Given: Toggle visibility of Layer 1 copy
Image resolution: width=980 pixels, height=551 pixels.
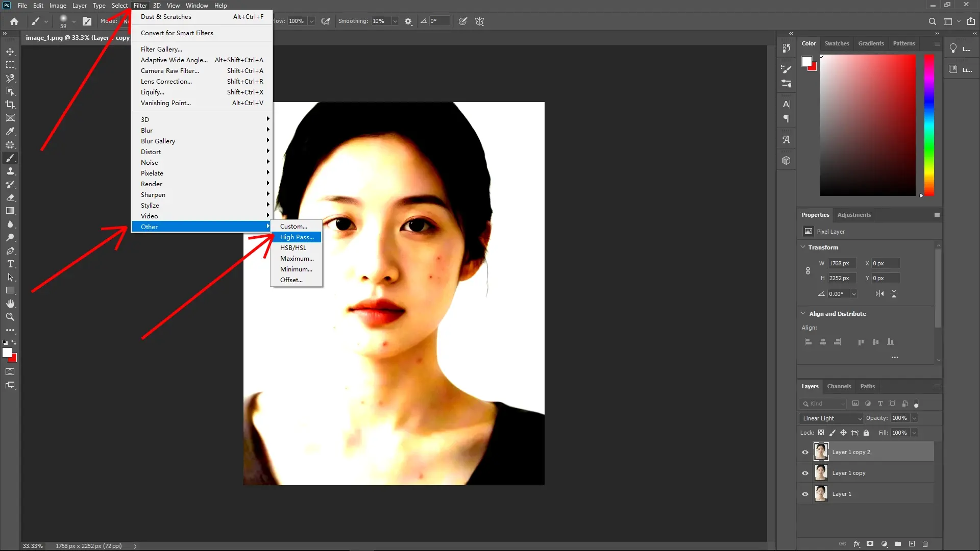Looking at the screenshot, I should (x=804, y=473).
